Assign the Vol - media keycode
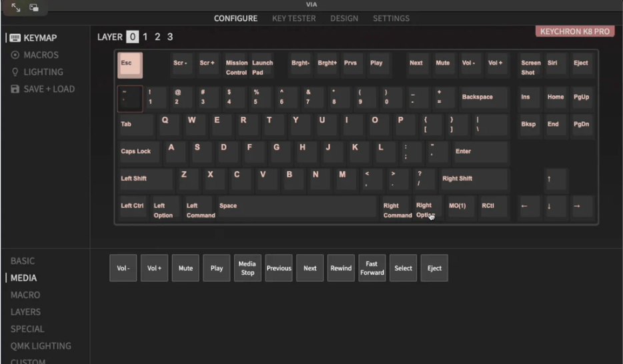 [123, 268]
